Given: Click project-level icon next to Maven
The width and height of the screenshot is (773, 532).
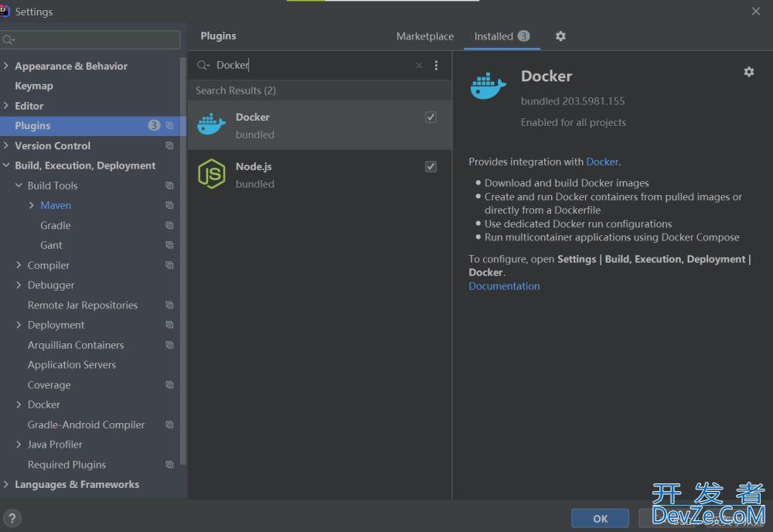Looking at the screenshot, I should pyautogui.click(x=169, y=205).
